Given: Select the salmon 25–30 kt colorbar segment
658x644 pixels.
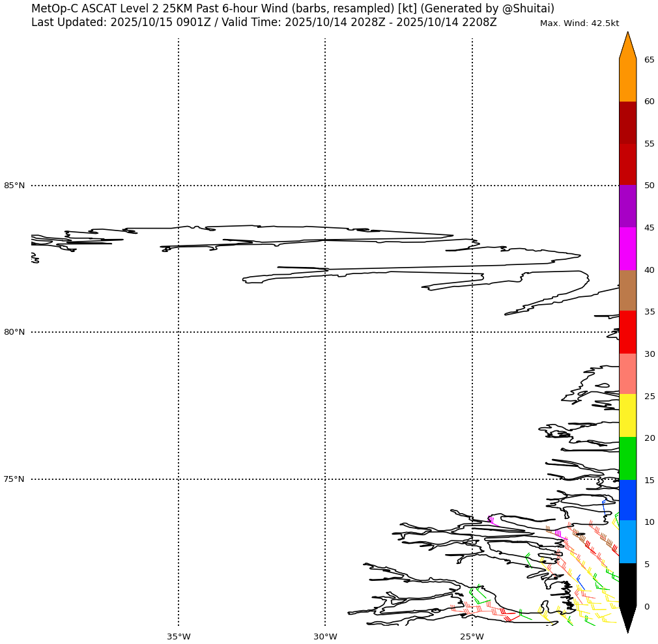Looking at the screenshot, I should [627, 374].
